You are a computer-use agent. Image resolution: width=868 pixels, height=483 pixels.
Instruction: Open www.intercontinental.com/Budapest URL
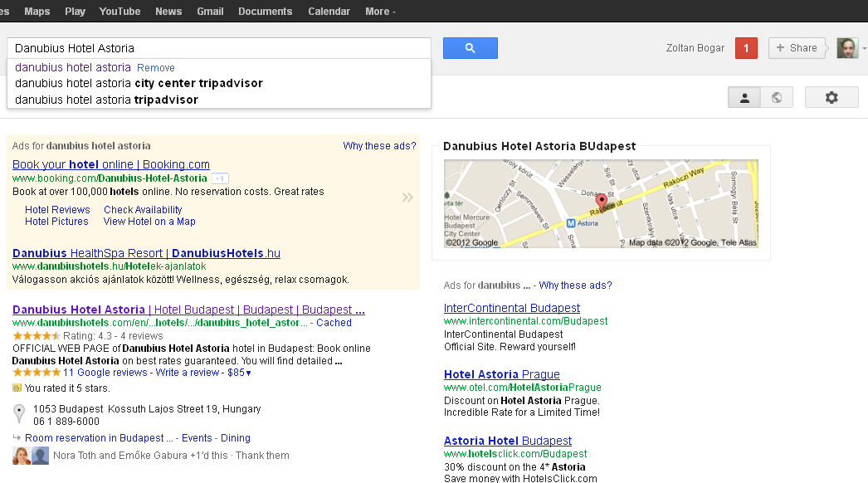pyautogui.click(x=525, y=321)
